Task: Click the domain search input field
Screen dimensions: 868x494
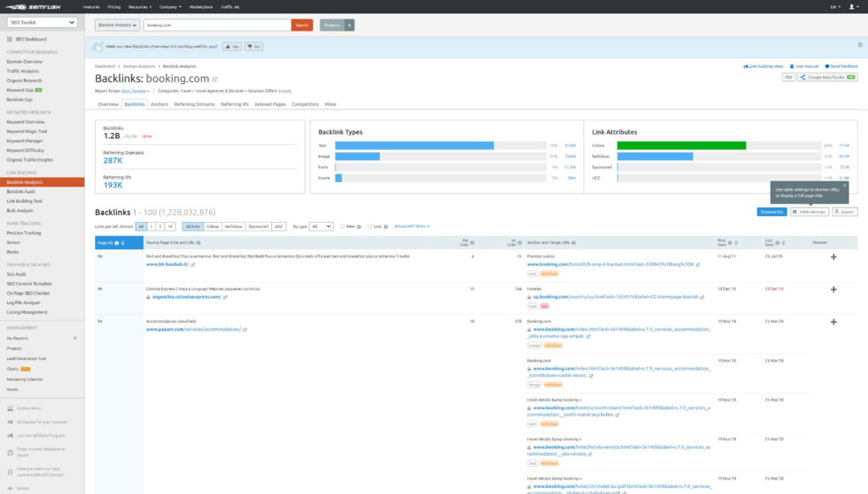Action: (217, 25)
